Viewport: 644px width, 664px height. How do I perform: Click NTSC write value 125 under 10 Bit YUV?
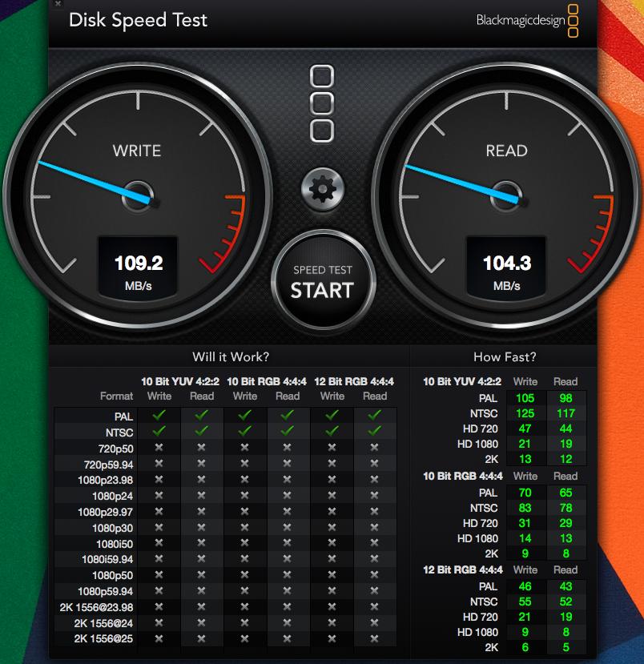tap(525, 413)
